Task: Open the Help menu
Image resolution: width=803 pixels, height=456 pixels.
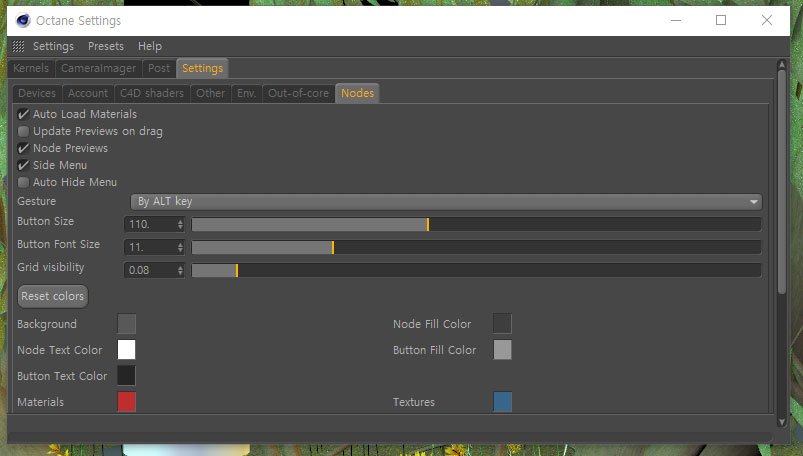Action: pos(150,47)
